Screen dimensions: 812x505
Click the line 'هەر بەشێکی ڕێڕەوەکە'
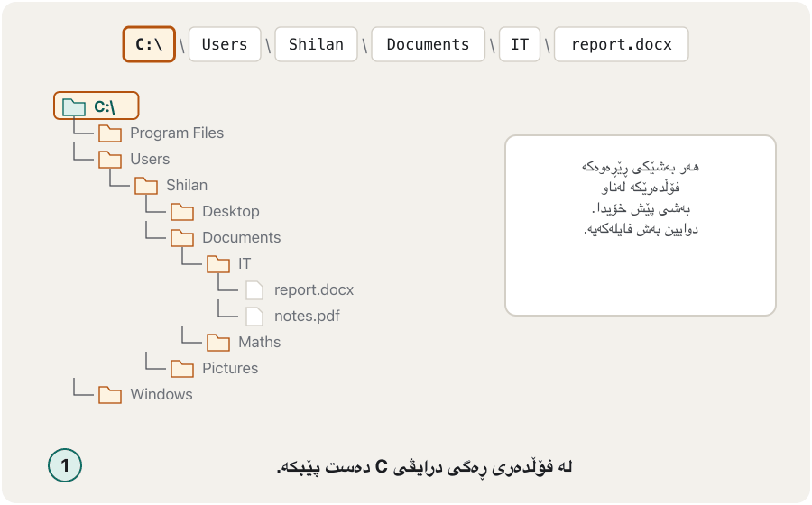640,167
